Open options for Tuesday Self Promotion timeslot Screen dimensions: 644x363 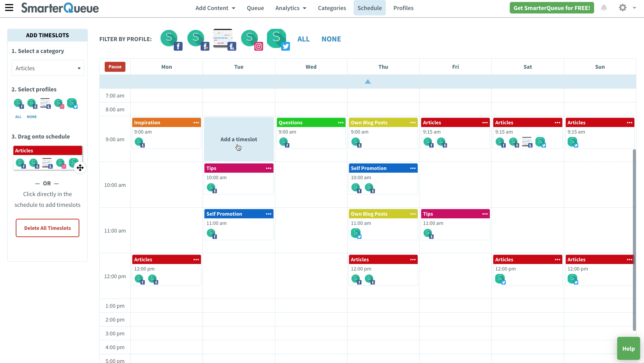coord(269,214)
